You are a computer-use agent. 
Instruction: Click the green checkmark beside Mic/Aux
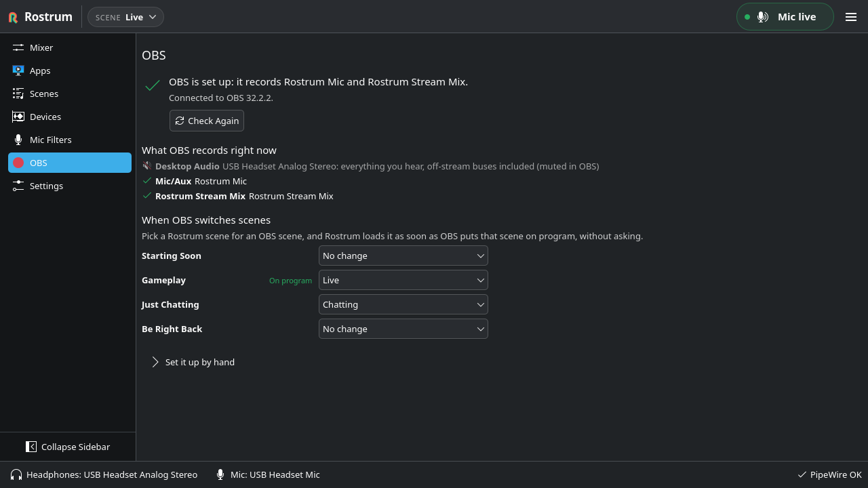pyautogui.click(x=146, y=180)
